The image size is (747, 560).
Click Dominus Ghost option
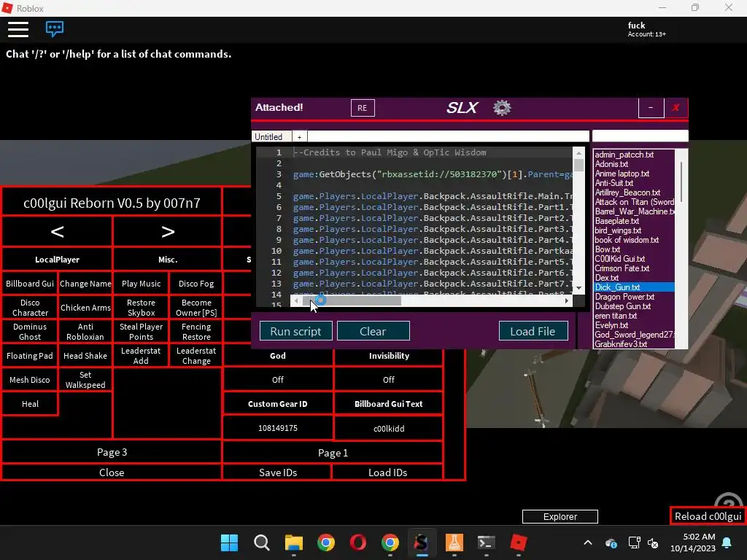tap(30, 332)
